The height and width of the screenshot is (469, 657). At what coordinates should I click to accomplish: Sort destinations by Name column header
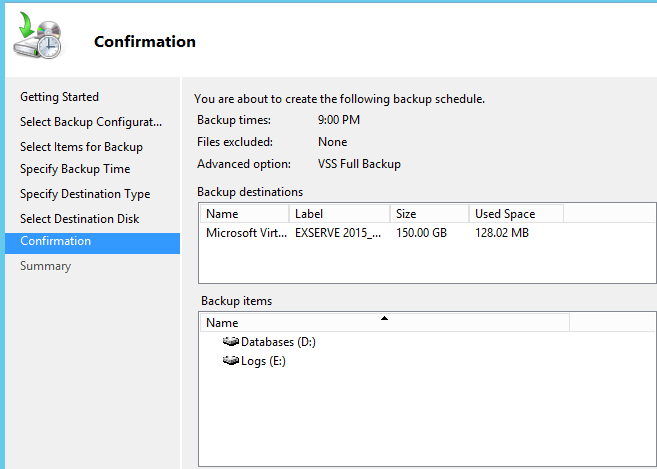(245, 214)
